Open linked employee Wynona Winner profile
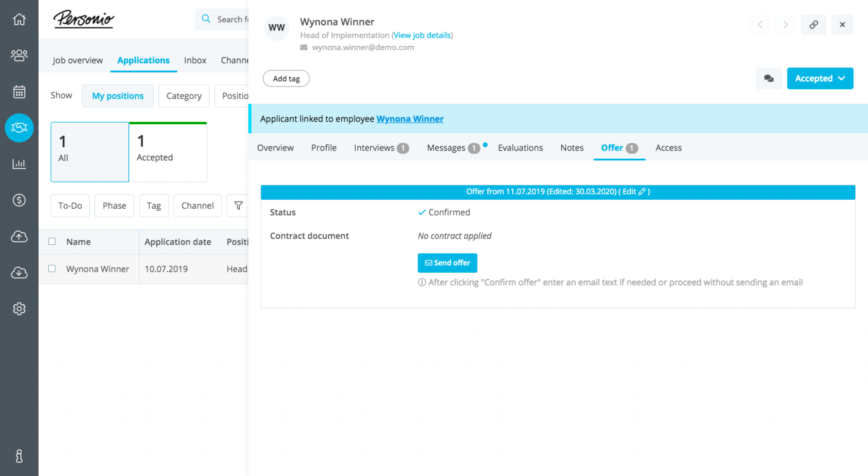Viewport: 868px width, 476px height. click(409, 119)
